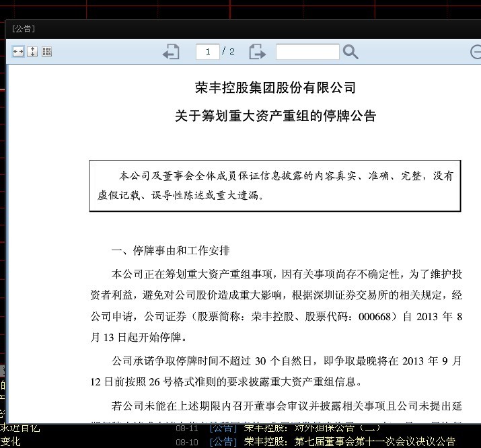
Task: Click the section heading 一、停牌事由和工作安排
Action: tap(170, 251)
